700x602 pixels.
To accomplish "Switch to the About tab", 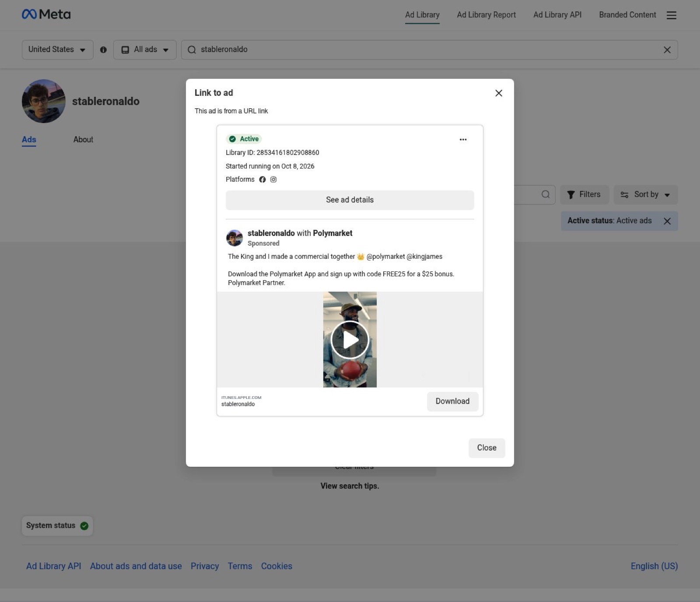I will tap(83, 140).
